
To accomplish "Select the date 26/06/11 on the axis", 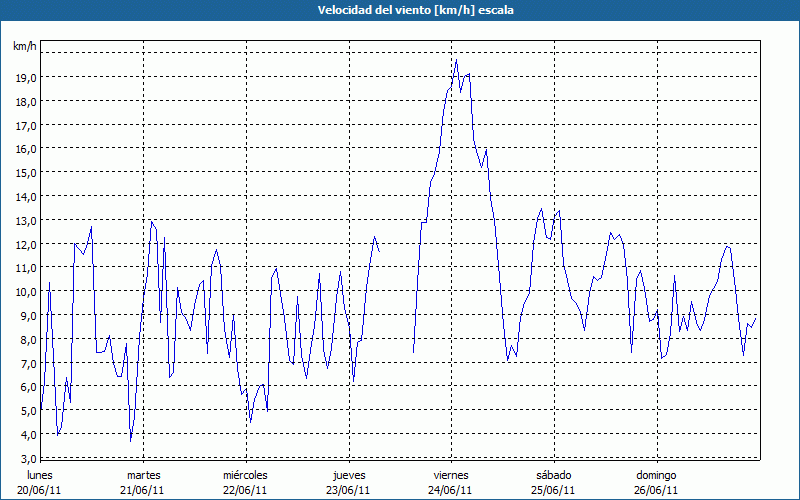I will tap(656, 490).
